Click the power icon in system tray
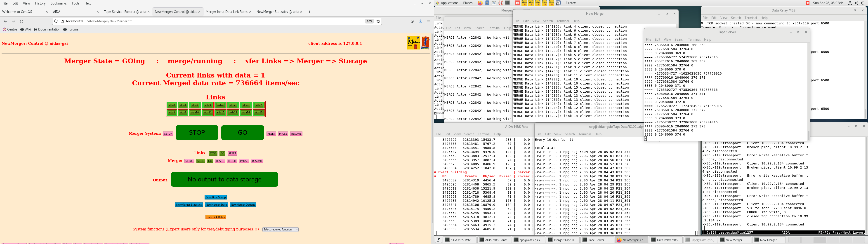The height and width of the screenshot is (244, 868). coord(863,3)
